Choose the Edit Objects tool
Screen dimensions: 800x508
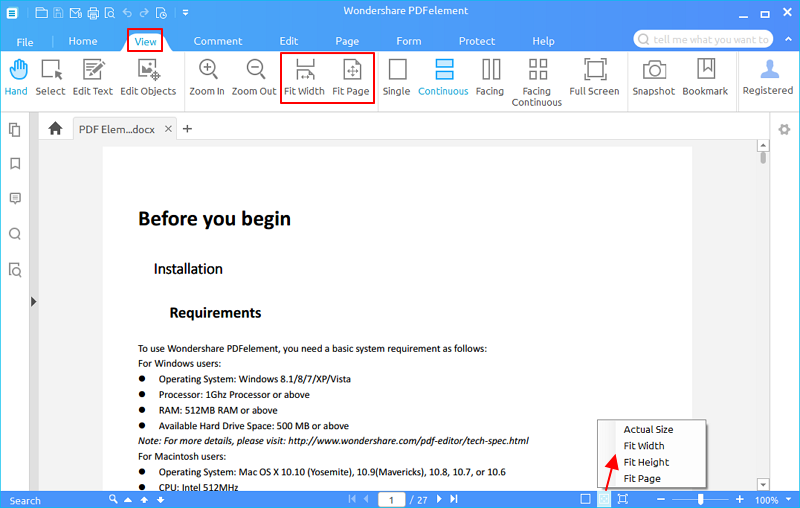(148, 77)
